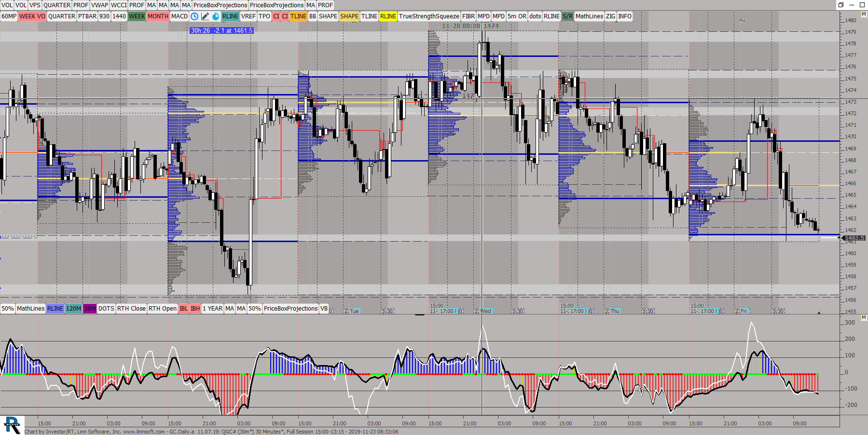
Task: Toggle the red MONTH button
Action: pyautogui.click(x=158, y=16)
